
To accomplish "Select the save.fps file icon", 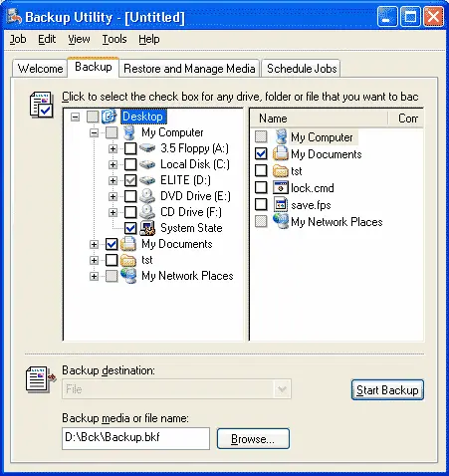I will click(x=281, y=205).
